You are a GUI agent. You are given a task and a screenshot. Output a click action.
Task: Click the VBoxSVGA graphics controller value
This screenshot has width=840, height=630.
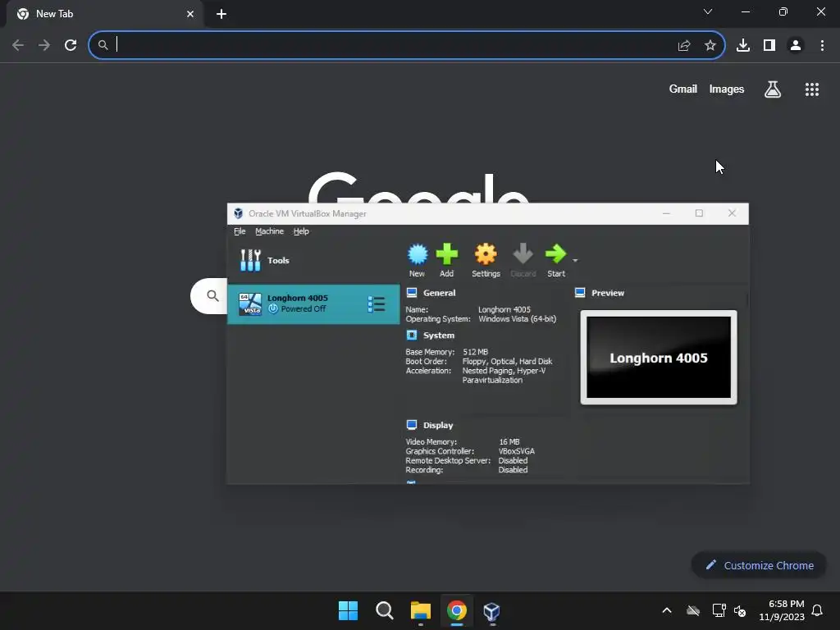pyautogui.click(x=517, y=451)
